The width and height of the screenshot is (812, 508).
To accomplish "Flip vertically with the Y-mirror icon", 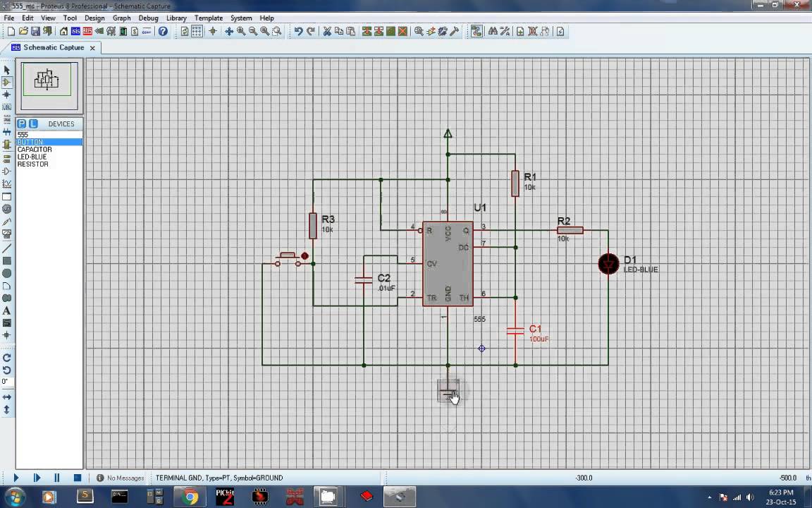I will (7, 409).
